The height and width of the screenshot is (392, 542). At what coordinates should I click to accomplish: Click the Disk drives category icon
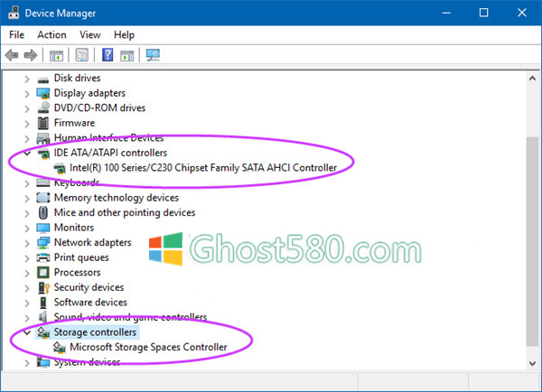point(43,79)
